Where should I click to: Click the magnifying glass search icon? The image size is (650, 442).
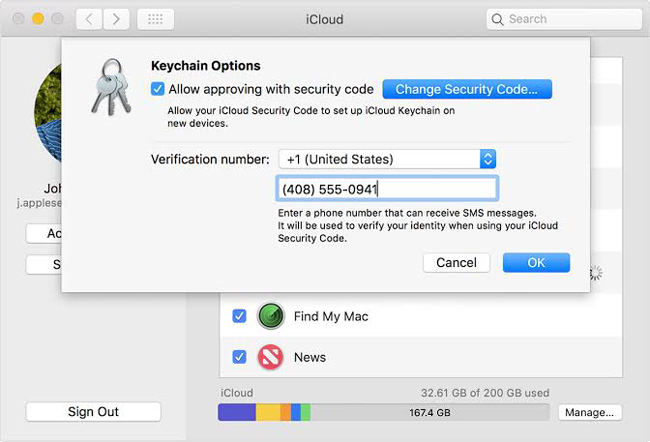pyautogui.click(x=498, y=19)
